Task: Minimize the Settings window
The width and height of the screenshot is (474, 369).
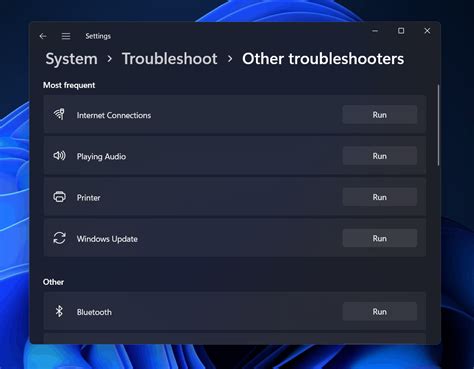Action: (x=375, y=31)
